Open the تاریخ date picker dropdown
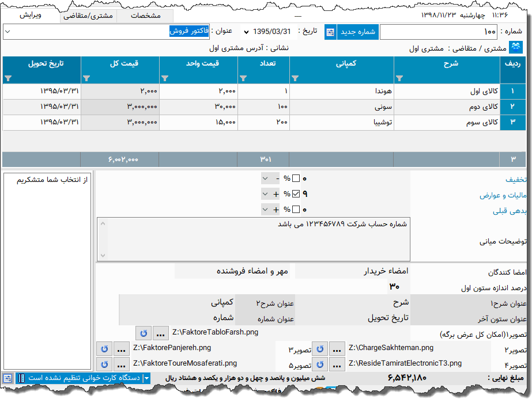532x399 pixels. [x=247, y=32]
